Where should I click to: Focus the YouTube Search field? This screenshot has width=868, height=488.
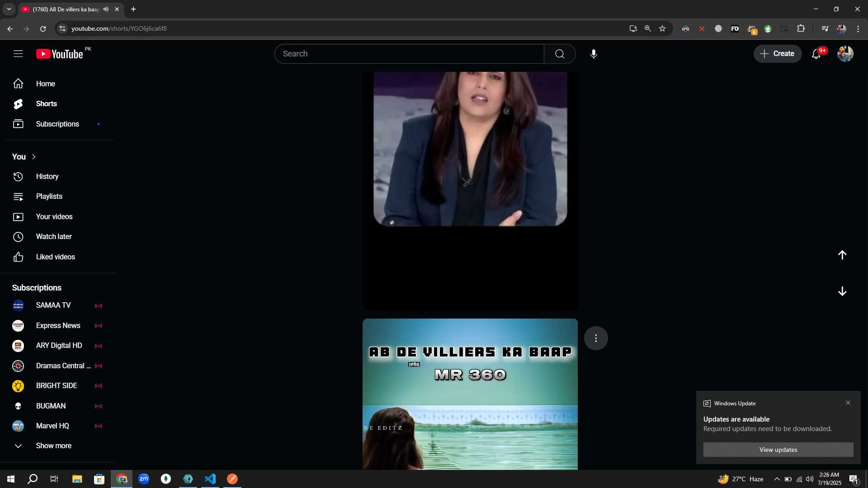click(x=409, y=54)
